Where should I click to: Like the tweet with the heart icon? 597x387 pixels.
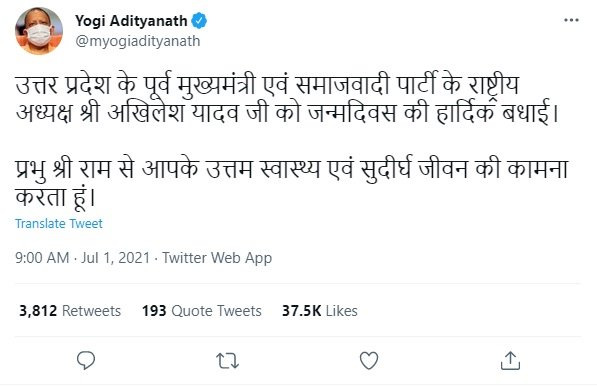pyautogui.click(x=369, y=360)
